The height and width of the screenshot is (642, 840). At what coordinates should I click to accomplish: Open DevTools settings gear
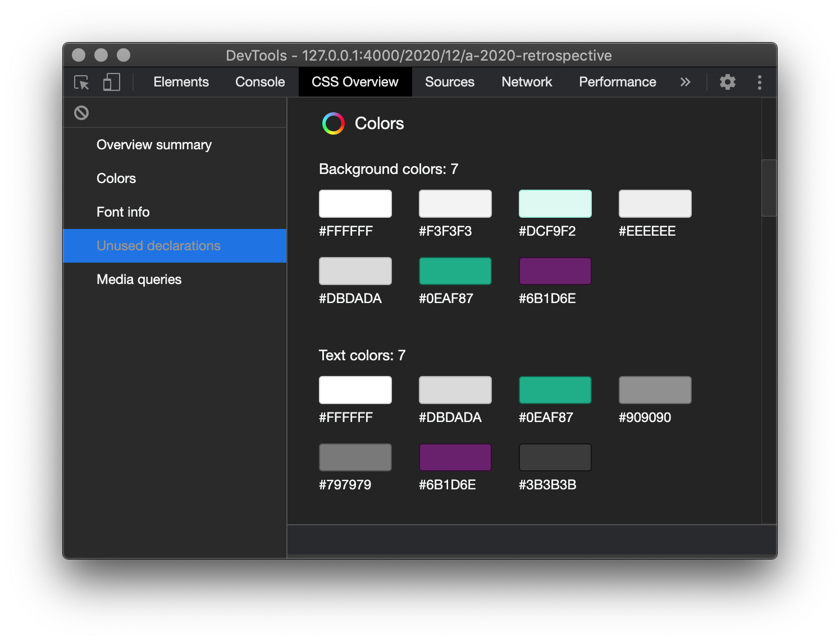tap(727, 82)
